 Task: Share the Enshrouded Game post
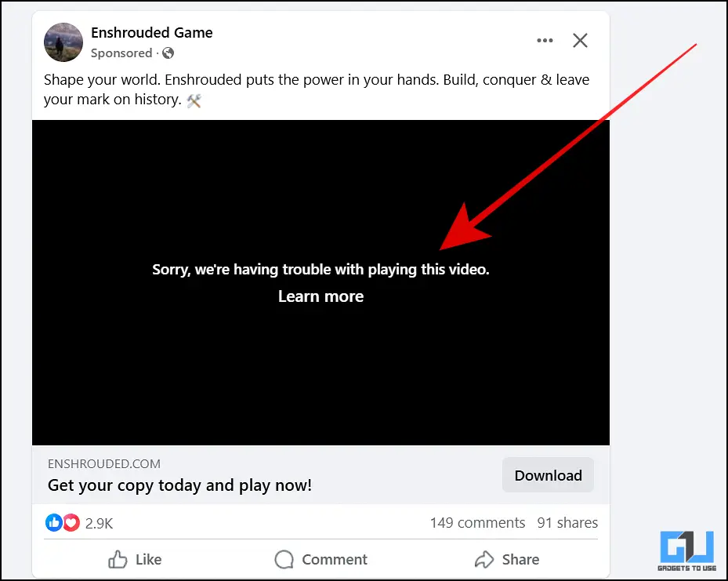(x=506, y=559)
